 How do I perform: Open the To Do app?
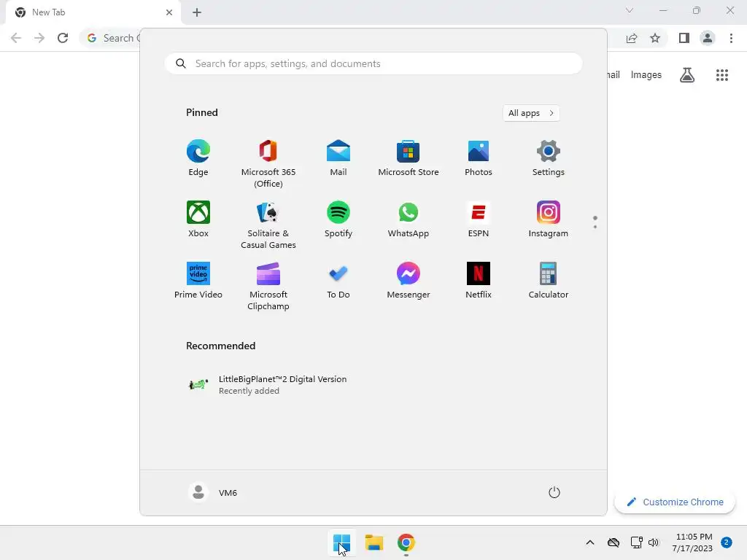pos(338,281)
